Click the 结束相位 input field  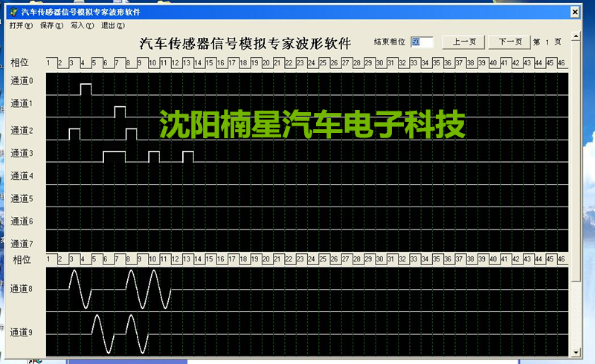point(422,42)
